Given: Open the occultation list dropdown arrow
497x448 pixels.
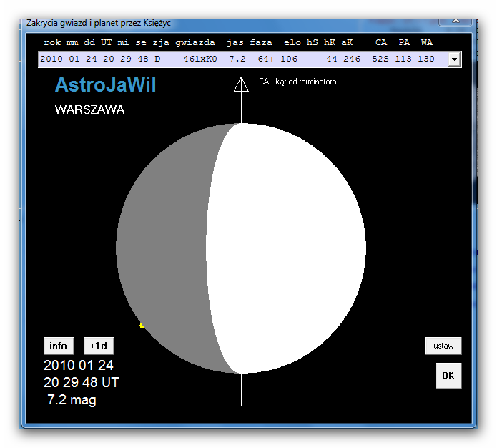Looking at the screenshot, I should point(454,59).
